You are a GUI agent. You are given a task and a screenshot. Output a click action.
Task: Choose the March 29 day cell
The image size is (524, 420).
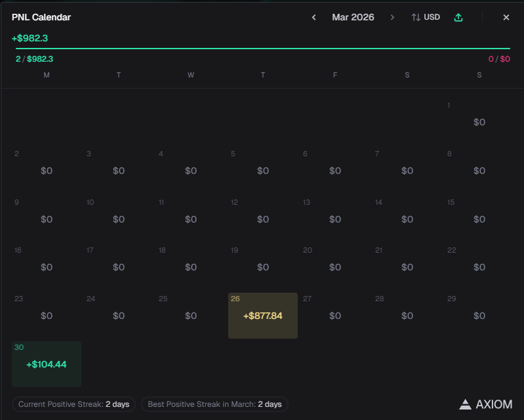(479, 316)
